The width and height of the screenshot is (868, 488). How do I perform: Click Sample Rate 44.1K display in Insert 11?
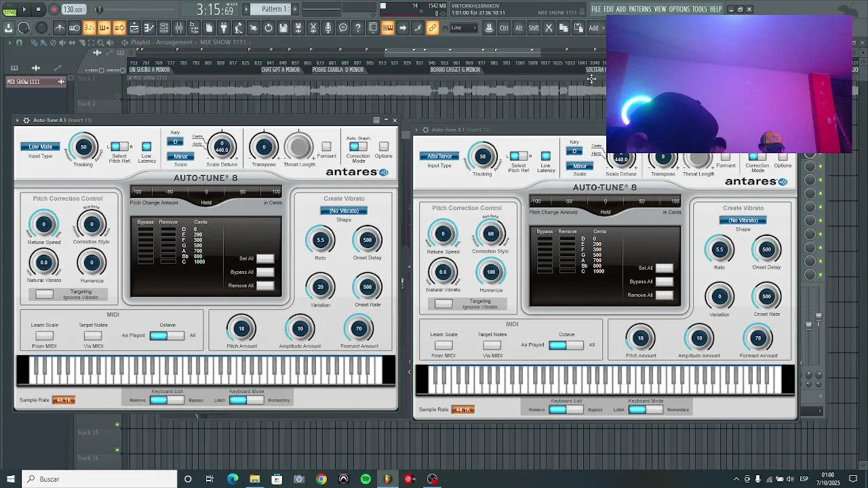64,400
